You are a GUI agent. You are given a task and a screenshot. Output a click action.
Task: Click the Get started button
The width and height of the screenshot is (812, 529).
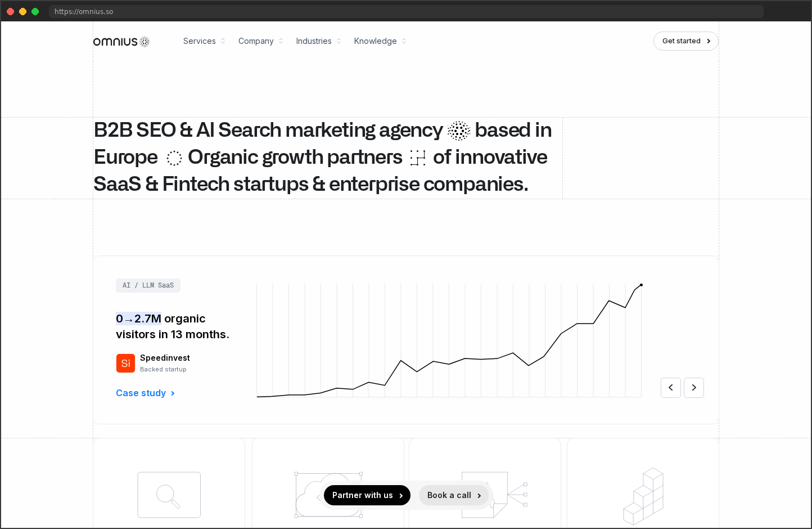685,41
